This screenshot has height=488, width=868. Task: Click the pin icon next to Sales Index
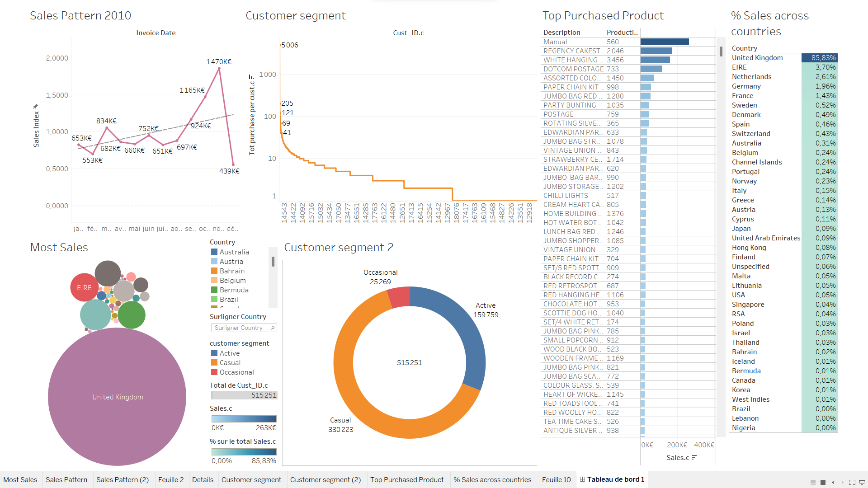(x=36, y=106)
